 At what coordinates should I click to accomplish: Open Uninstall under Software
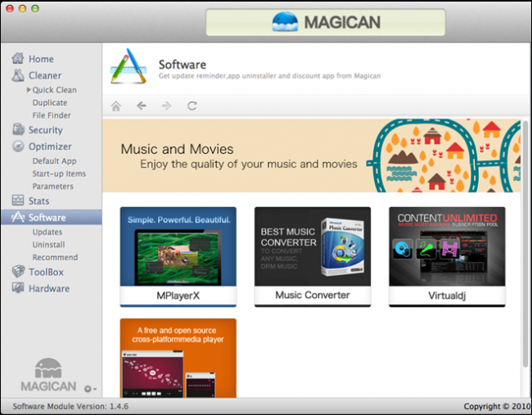coord(48,245)
